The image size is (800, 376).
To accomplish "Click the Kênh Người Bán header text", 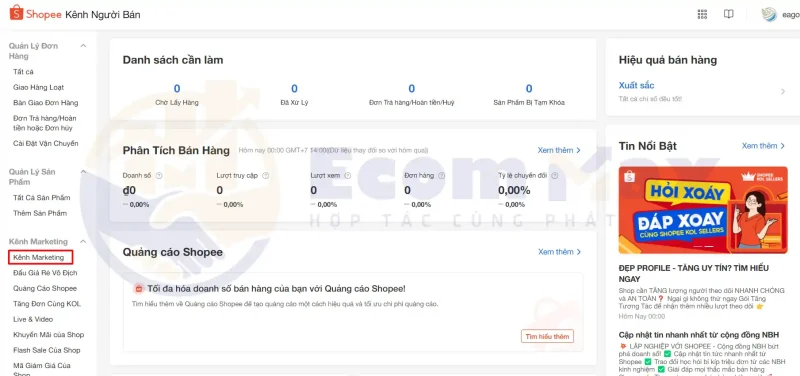I will point(103,14).
